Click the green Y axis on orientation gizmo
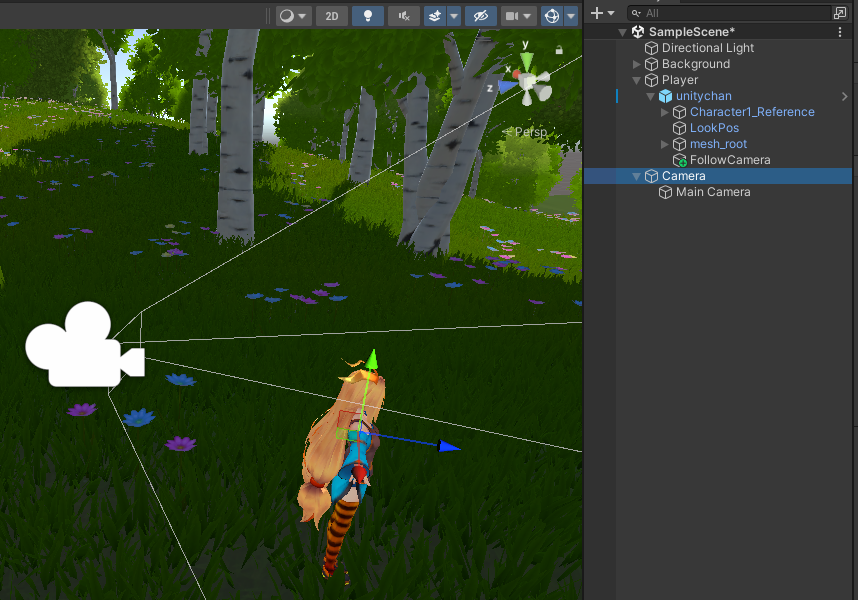858x600 pixels. pos(526,59)
